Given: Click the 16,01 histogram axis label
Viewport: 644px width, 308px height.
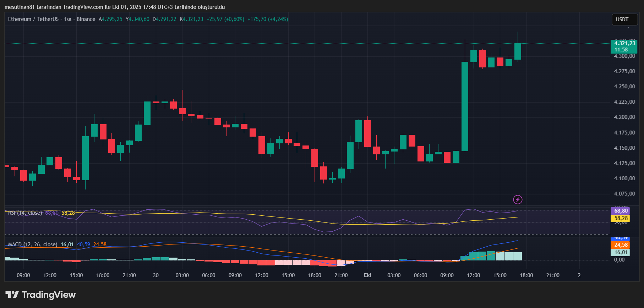Looking at the screenshot, I should (620, 252).
